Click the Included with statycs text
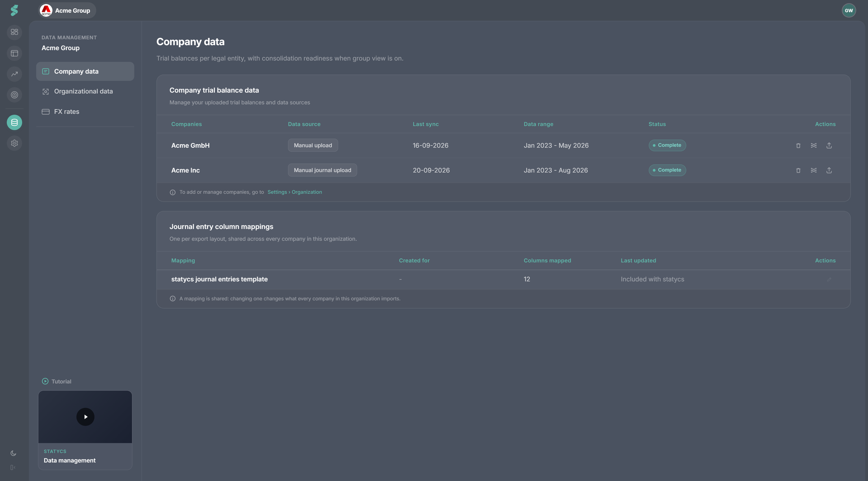This screenshot has height=481, width=868. (652, 280)
